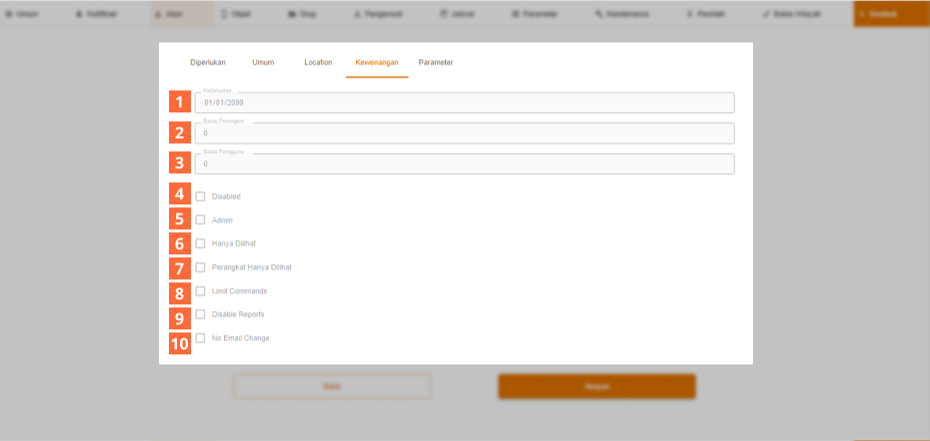Viewport: 930px width, 441px height.
Task: Open the Location tab
Action: (318, 62)
